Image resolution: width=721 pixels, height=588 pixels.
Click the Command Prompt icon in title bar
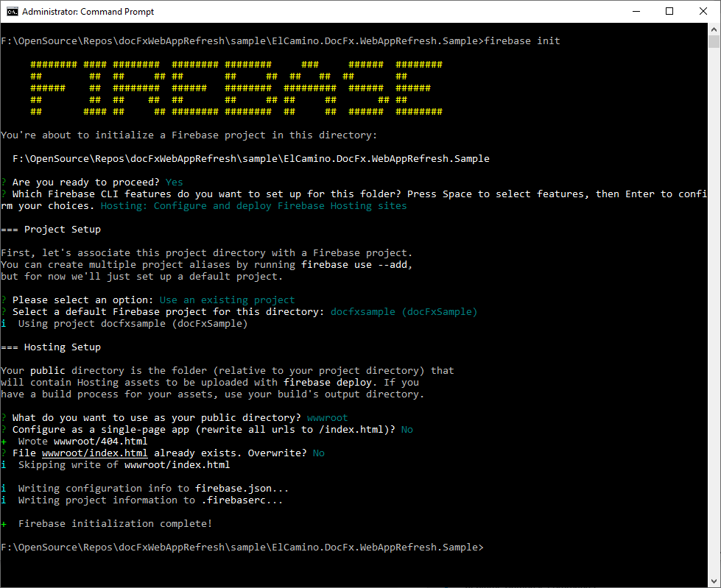click(x=12, y=12)
